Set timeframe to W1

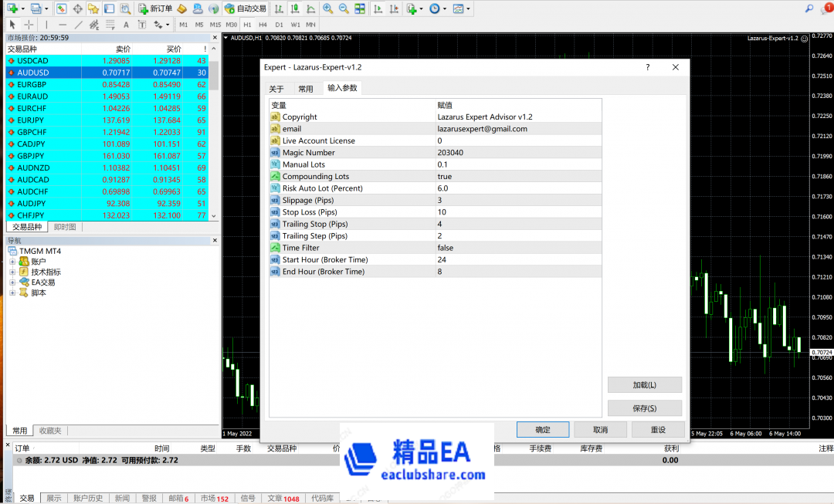tap(295, 25)
